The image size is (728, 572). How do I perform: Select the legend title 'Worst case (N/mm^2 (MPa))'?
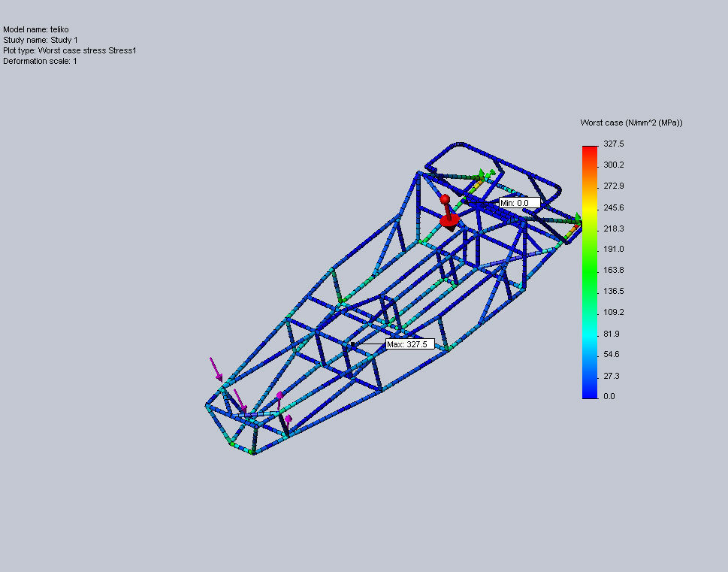tap(631, 123)
